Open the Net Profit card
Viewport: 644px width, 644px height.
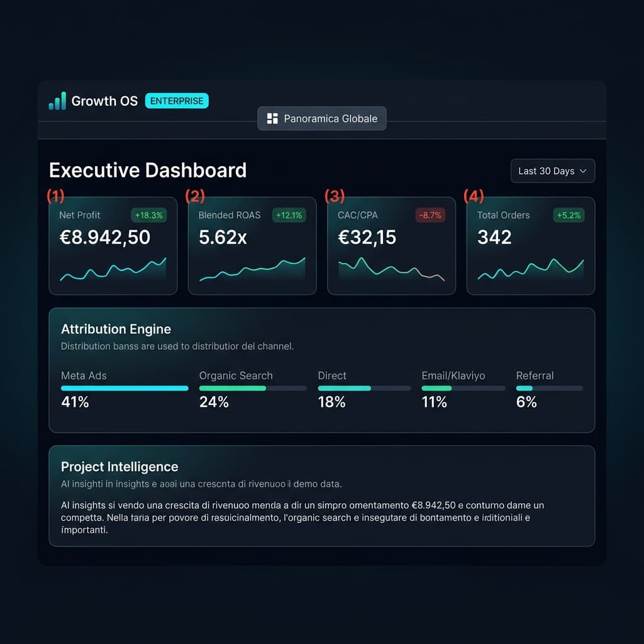point(113,246)
